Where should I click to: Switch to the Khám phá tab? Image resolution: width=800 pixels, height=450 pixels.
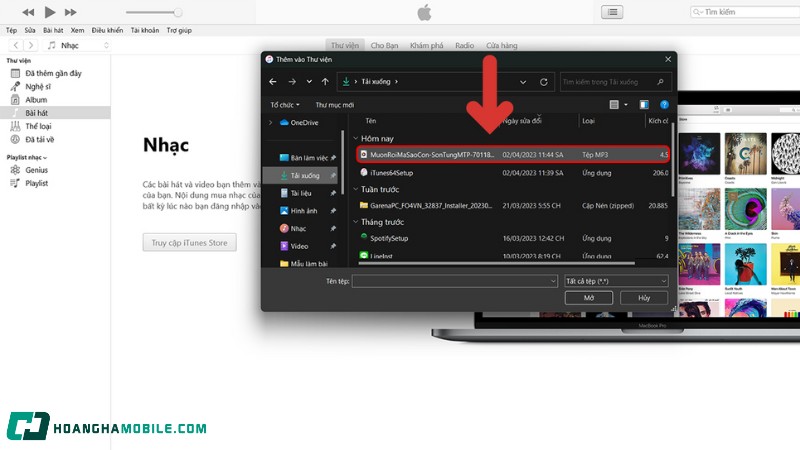427,45
